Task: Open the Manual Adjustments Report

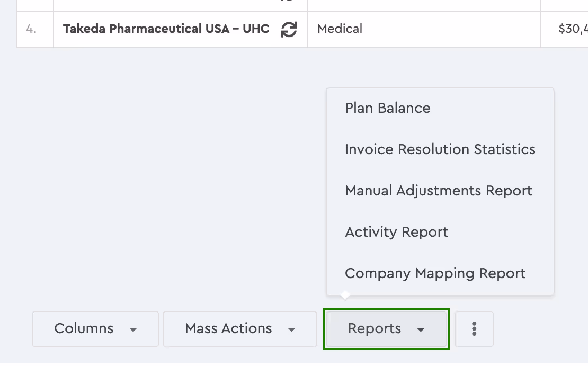Action: tap(440, 191)
